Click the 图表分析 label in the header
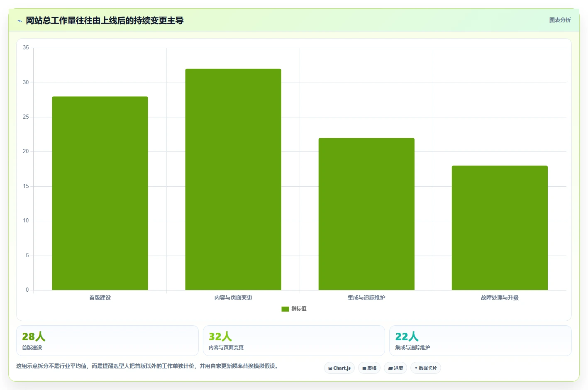This screenshot has height=390, width=588. 560,20
